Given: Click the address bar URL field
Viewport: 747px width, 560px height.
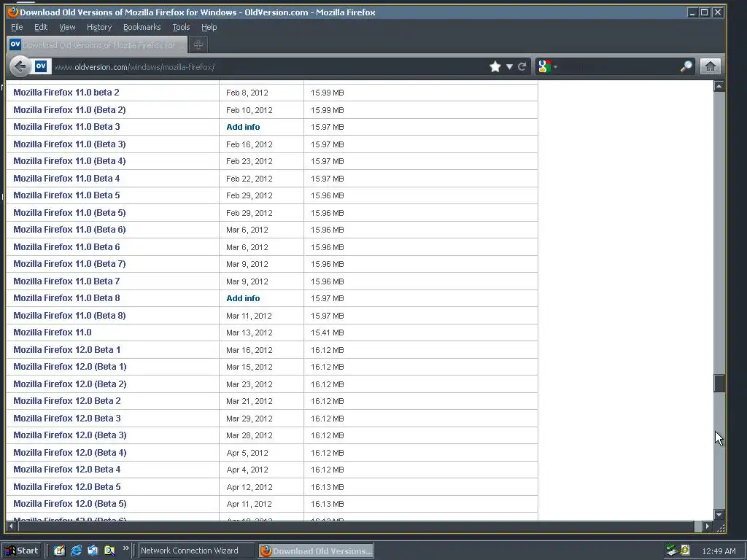Looking at the screenshot, I should (269, 66).
